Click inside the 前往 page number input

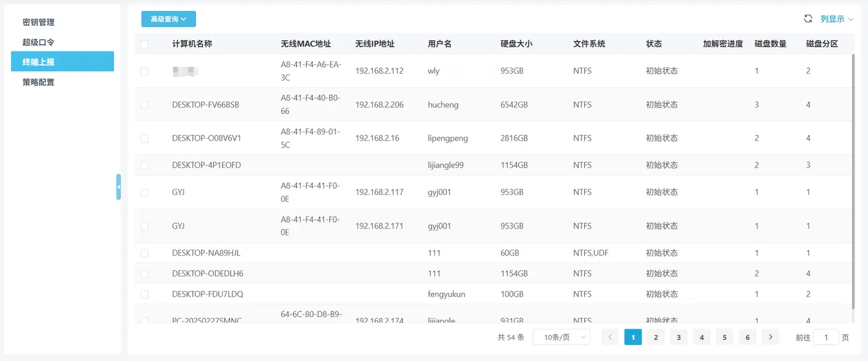(x=825, y=337)
